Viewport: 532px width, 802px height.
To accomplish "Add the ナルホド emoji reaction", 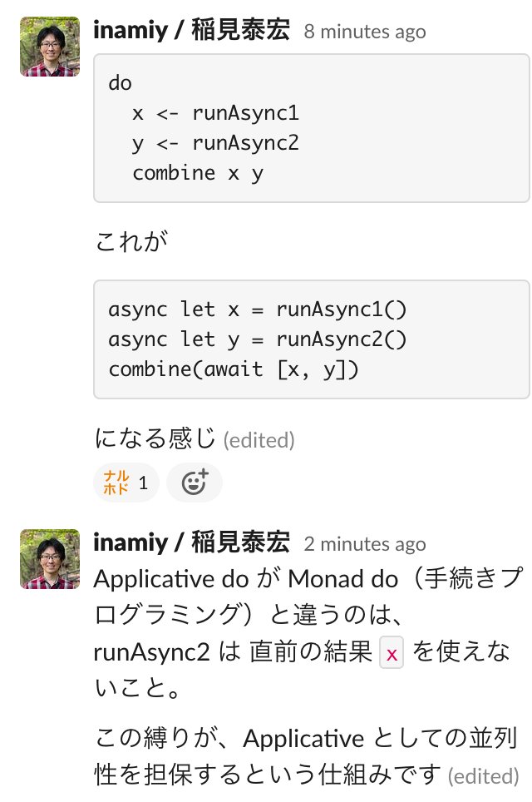I will (126, 483).
